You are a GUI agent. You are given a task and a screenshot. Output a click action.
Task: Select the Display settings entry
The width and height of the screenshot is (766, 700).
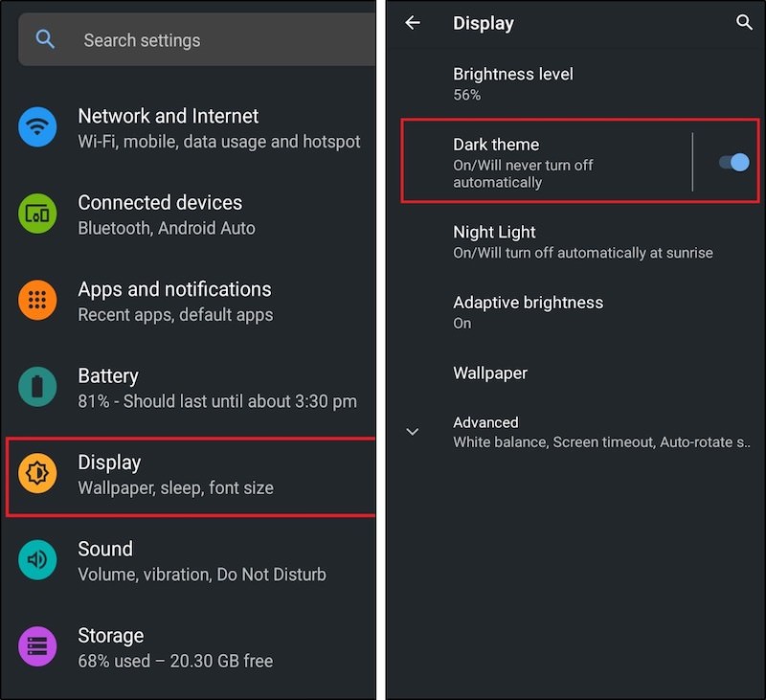coord(191,476)
